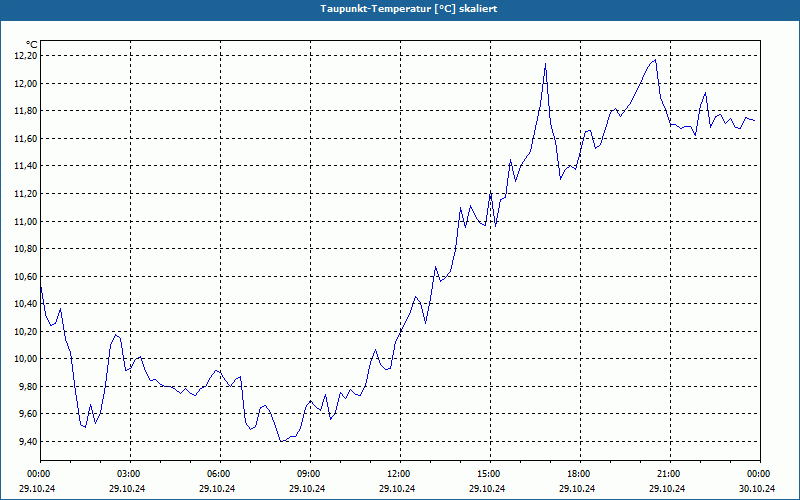Click the '10,00' y-axis label
Screen dimensions: 800x500
point(24,359)
